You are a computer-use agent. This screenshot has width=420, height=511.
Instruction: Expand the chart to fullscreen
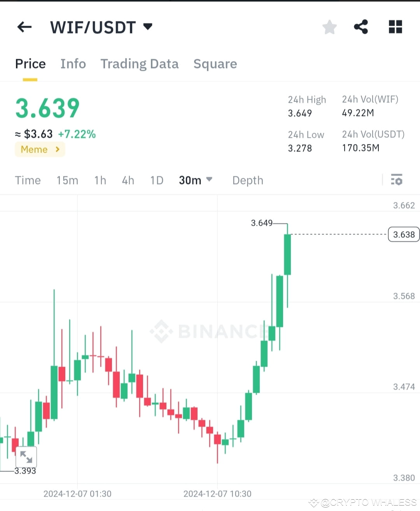pyautogui.click(x=26, y=457)
